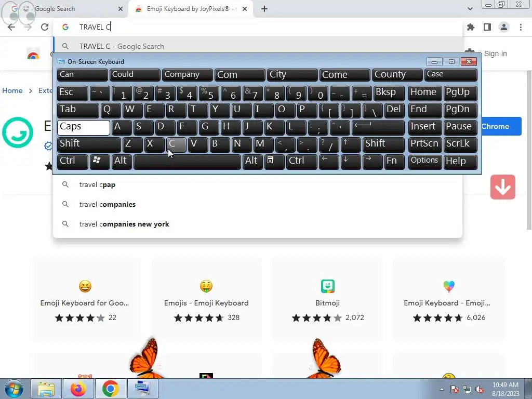532x399 pixels.
Task: Click the keyboard Help key
Action: tap(460, 162)
